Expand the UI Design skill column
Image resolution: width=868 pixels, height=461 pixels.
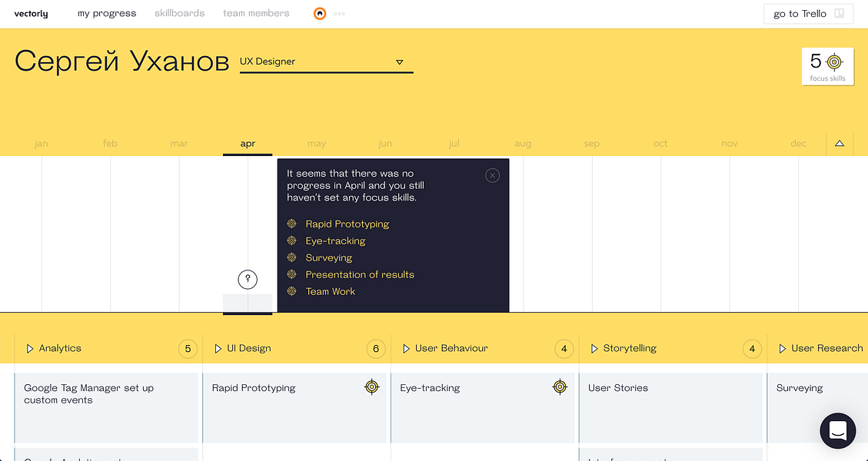218,349
